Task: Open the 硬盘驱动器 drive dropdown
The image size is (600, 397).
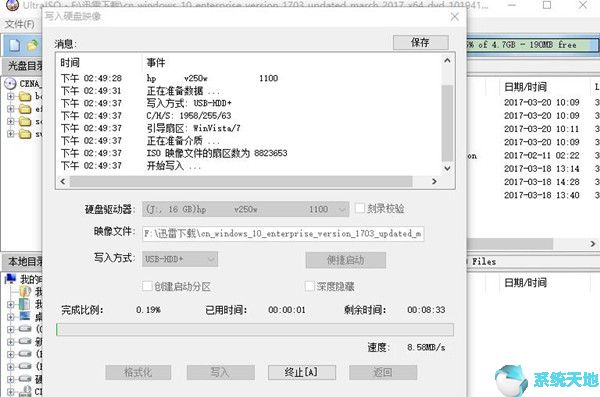Action: click(246, 209)
